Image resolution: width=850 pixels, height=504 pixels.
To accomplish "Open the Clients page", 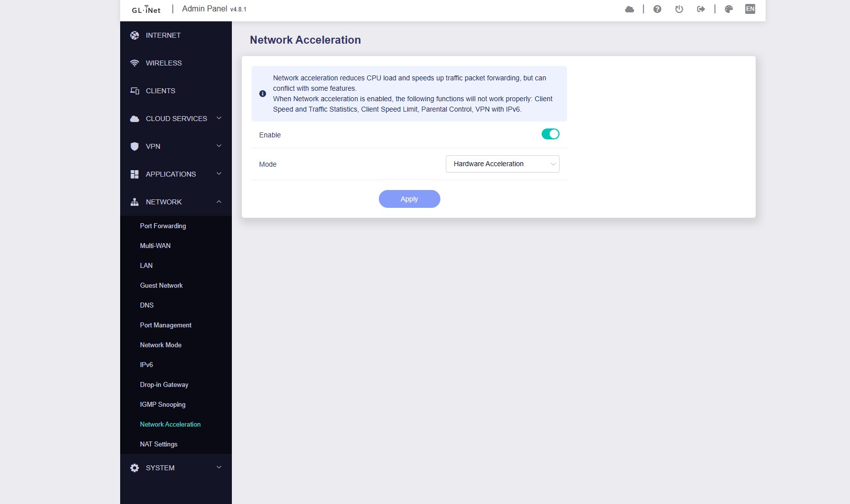I will [160, 91].
